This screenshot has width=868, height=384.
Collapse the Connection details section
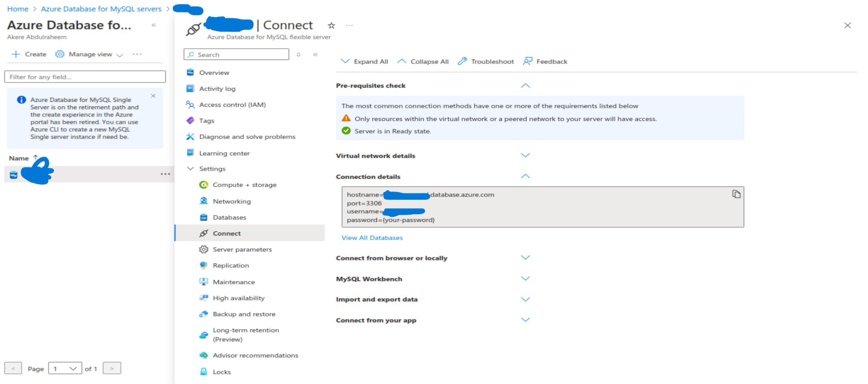click(525, 176)
